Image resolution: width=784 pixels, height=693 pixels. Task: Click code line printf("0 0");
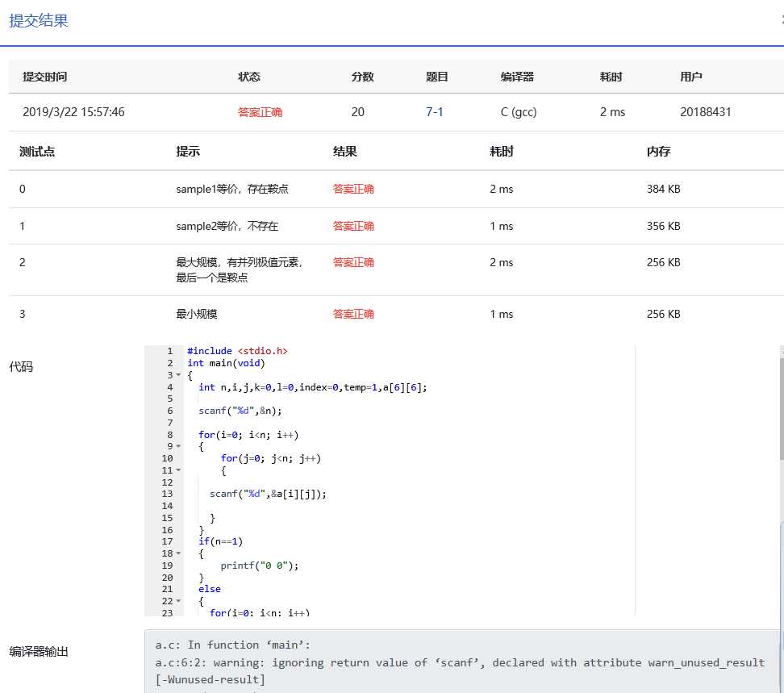(260, 566)
